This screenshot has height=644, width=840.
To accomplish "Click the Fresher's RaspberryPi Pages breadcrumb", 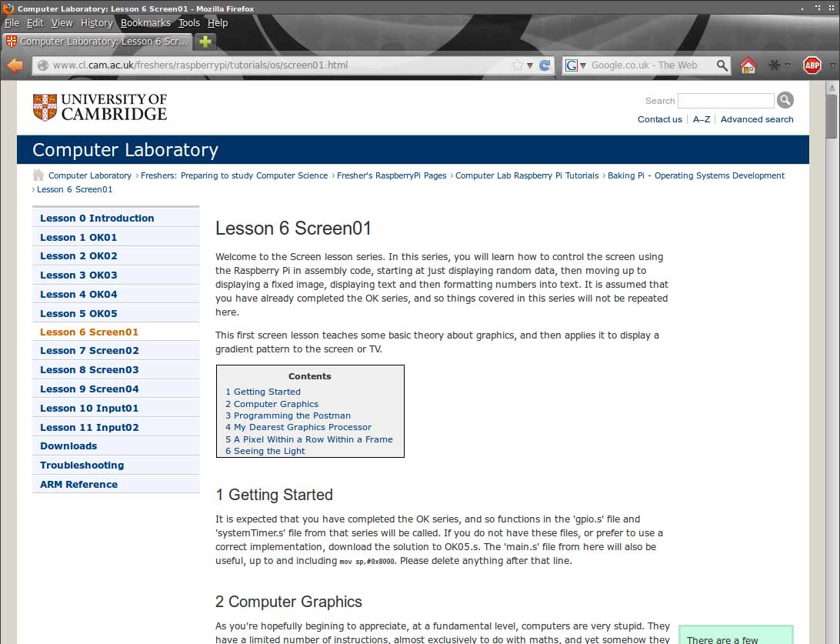I will pyautogui.click(x=392, y=175).
